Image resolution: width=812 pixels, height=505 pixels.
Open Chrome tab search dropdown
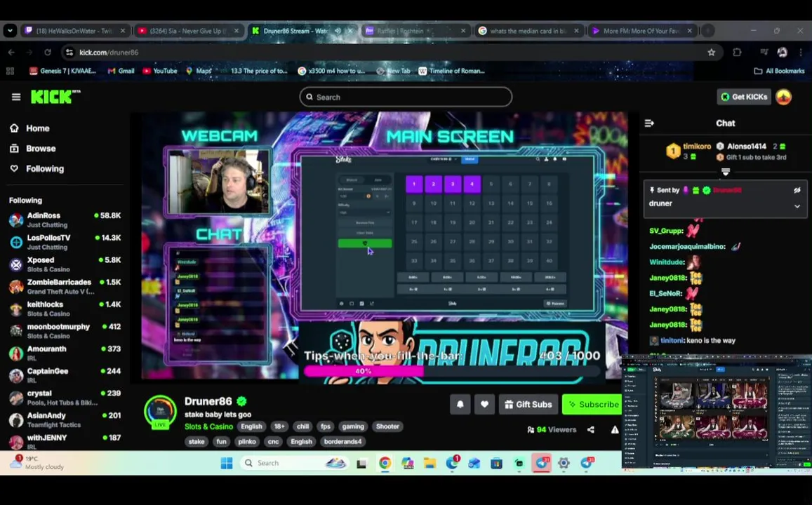[10, 31]
